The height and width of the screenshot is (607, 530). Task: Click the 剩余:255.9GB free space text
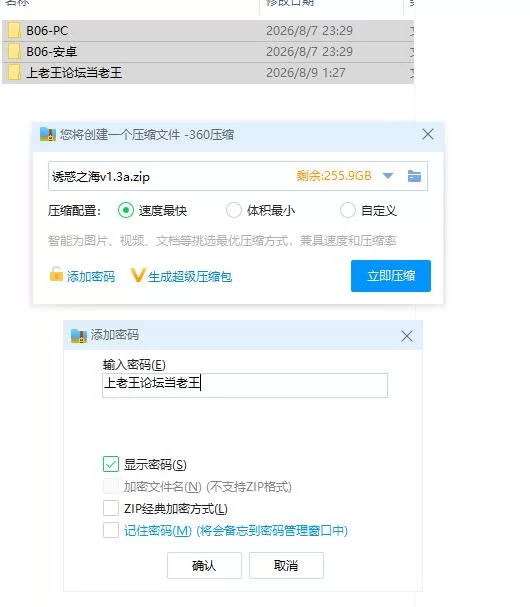point(334,176)
